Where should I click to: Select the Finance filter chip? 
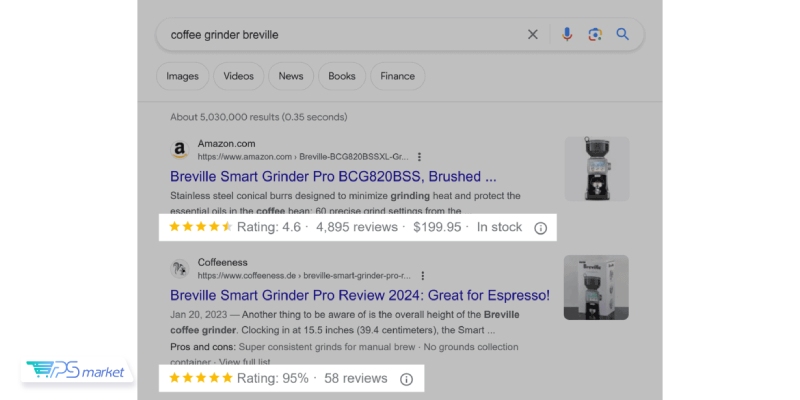[397, 76]
